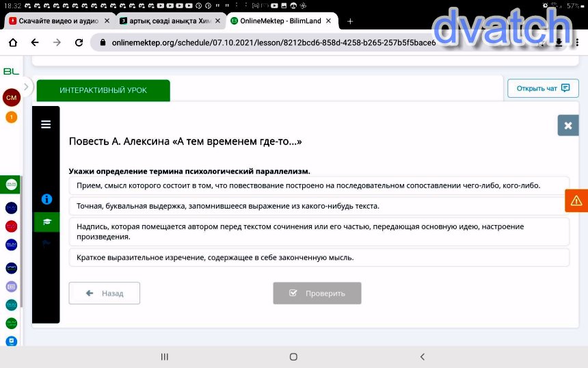Click 'Открыть чат' button

click(x=543, y=88)
